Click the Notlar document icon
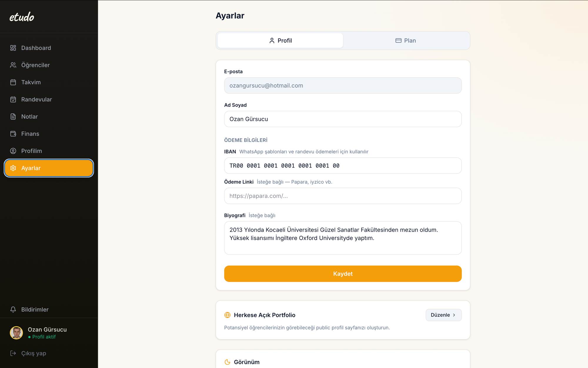The width and height of the screenshot is (588, 368). point(13,117)
